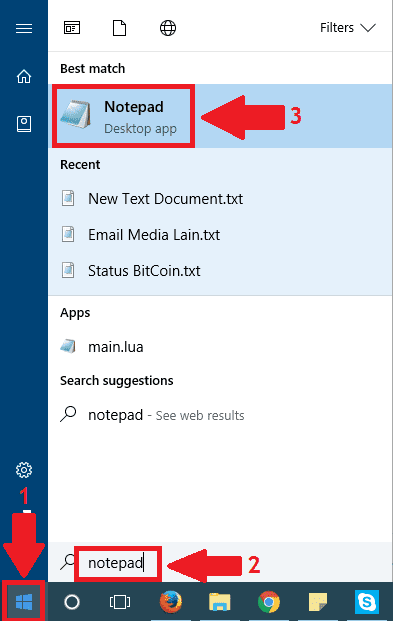This screenshot has width=393, height=621.
Task: Open Sticky Notes from the taskbar
Action: [x=318, y=602]
